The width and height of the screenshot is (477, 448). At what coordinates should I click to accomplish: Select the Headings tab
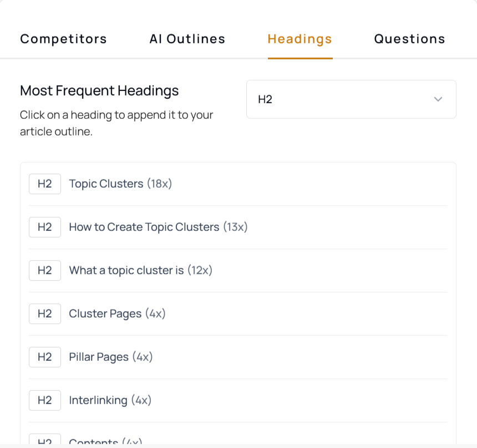coord(300,39)
